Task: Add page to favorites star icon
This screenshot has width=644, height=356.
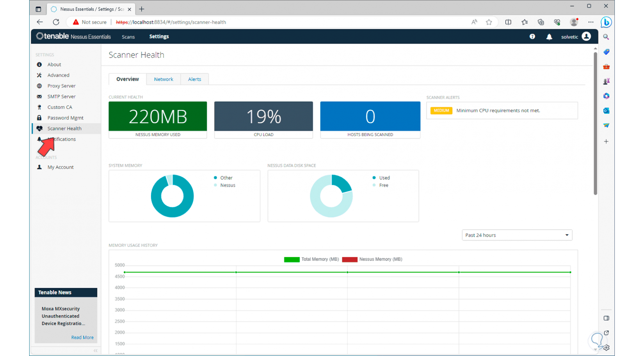Action: (x=489, y=22)
